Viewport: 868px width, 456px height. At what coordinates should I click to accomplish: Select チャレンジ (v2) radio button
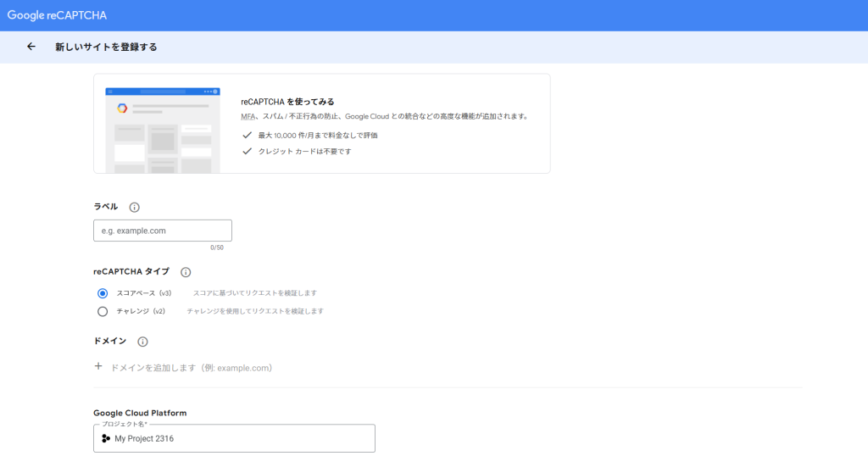click(x=103, y=312)
